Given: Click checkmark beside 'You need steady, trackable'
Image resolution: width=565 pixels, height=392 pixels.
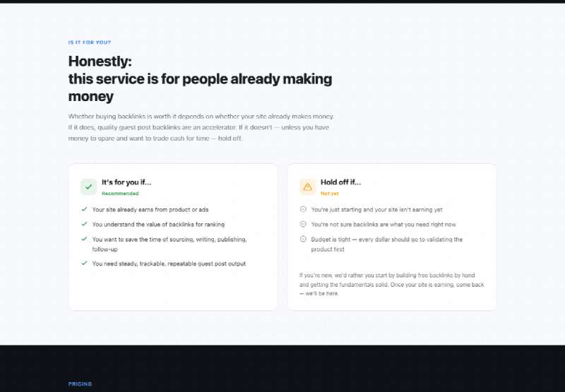Looking at the screenshot, I should tap(84, 263).
